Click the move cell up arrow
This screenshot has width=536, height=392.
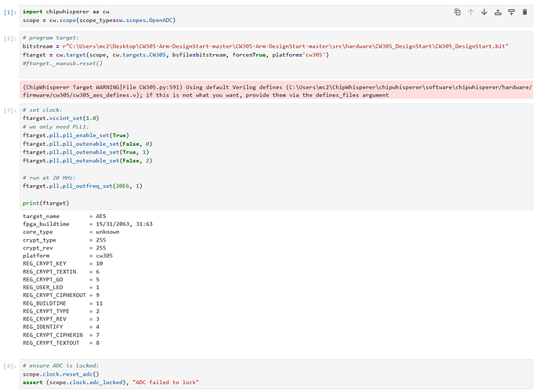(x=471, y=12)
